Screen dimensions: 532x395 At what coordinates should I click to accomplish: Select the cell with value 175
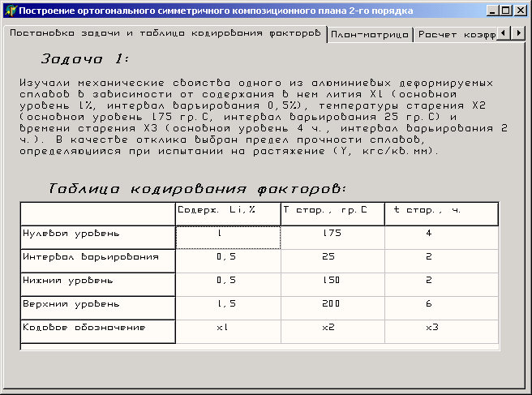(332, 238)
